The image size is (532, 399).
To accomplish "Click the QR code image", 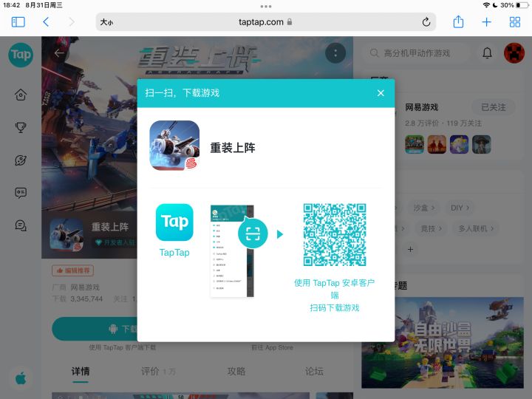I will pos(335,234).
